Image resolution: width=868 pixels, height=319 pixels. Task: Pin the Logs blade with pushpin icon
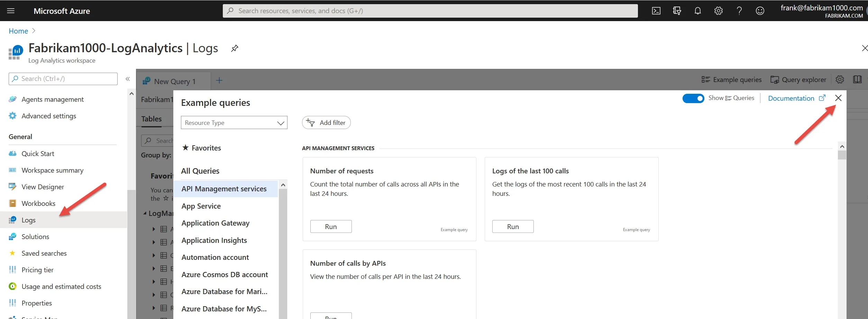click(235, 48)
